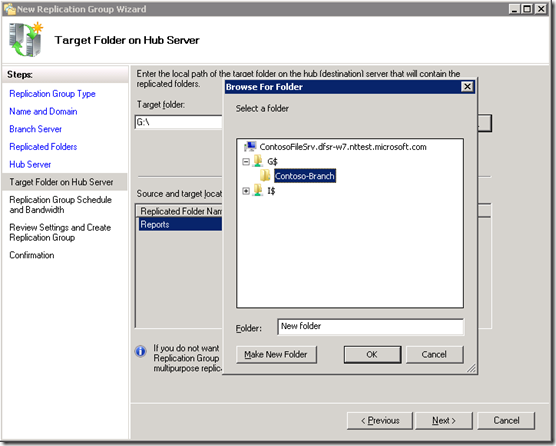Click the Target folder path field
This screenshot has width=556, height=446.
point(179,122)
